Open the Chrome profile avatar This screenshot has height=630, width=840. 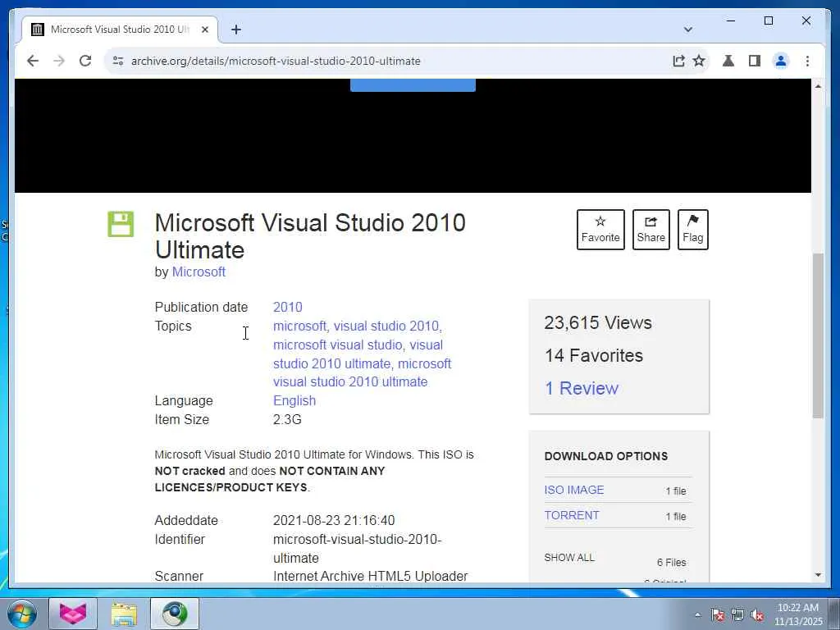[781, 61]
